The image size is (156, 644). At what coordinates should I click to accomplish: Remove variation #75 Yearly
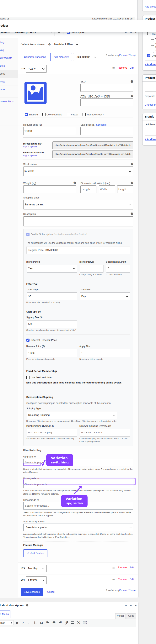122,68
